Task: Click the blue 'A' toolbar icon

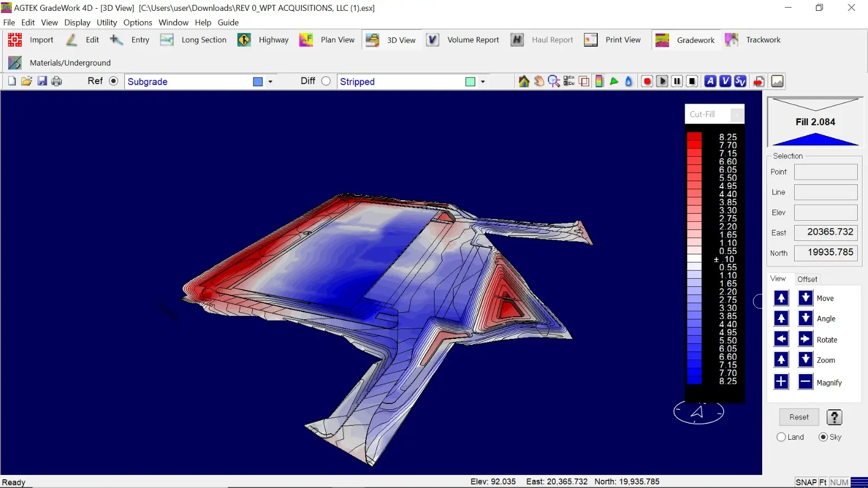Action: click(x=710, y=81)
